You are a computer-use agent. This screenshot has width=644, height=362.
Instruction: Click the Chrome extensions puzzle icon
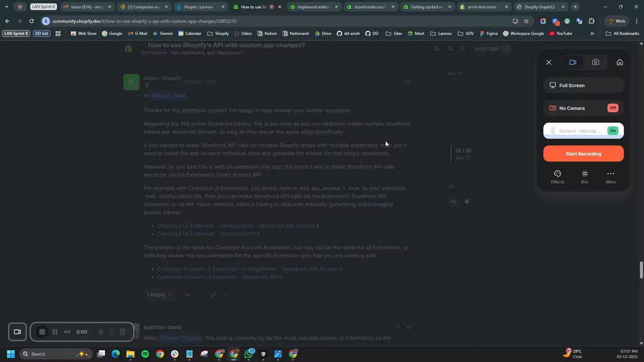pyautogui.click(x=591, y=21)
